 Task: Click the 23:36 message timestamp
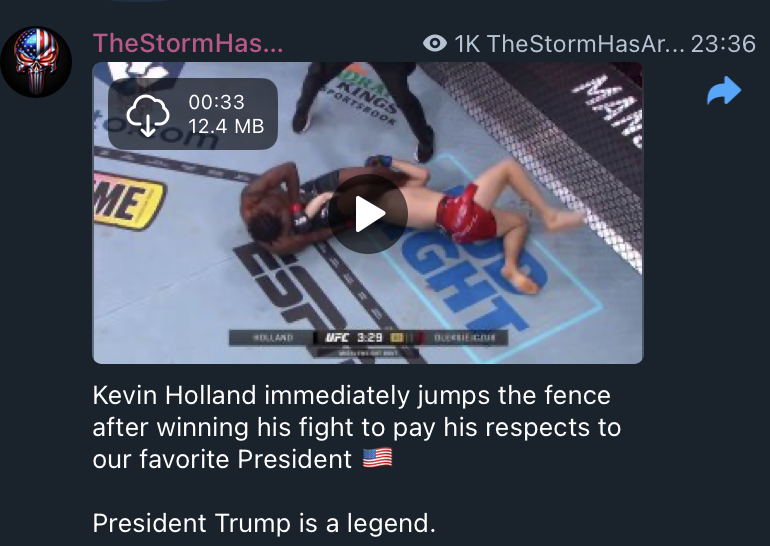[723, 44]
